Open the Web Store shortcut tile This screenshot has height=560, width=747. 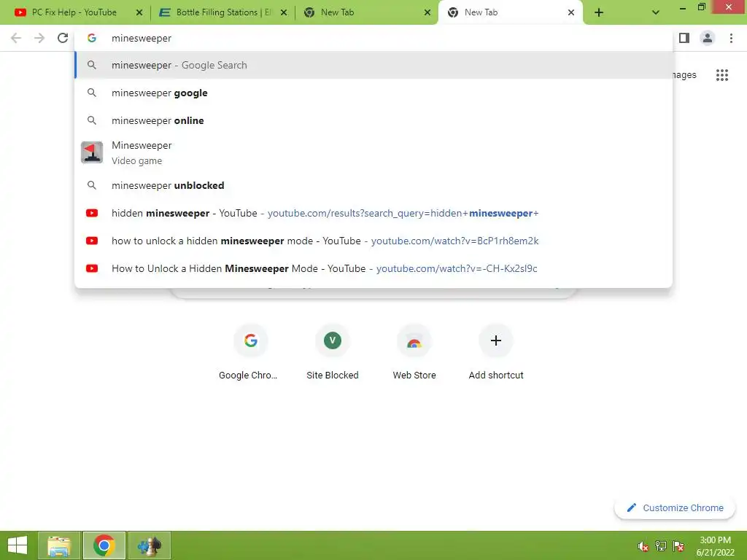pos(414,352)
